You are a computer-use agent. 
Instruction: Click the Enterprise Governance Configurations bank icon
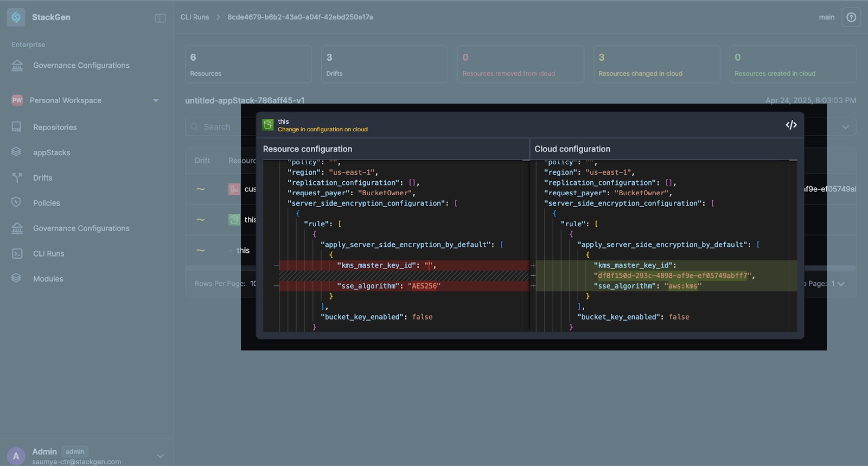(x=17, y=65)
